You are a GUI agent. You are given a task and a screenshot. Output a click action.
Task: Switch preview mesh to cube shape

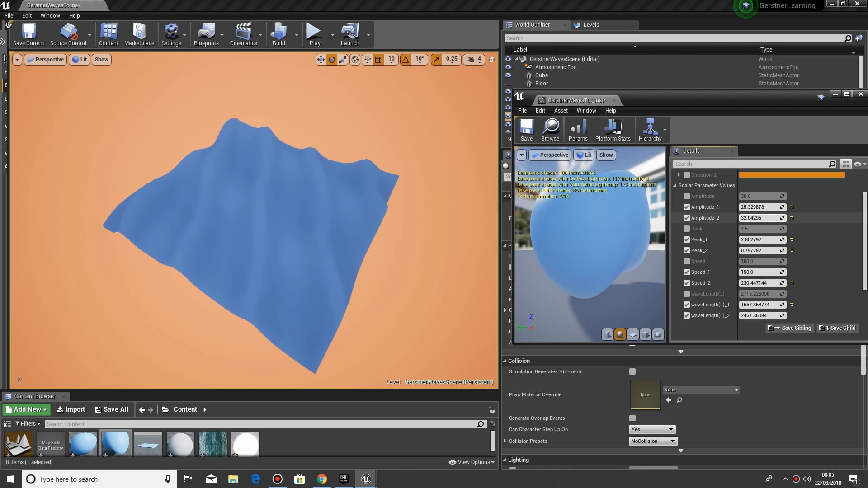point(646,334)
